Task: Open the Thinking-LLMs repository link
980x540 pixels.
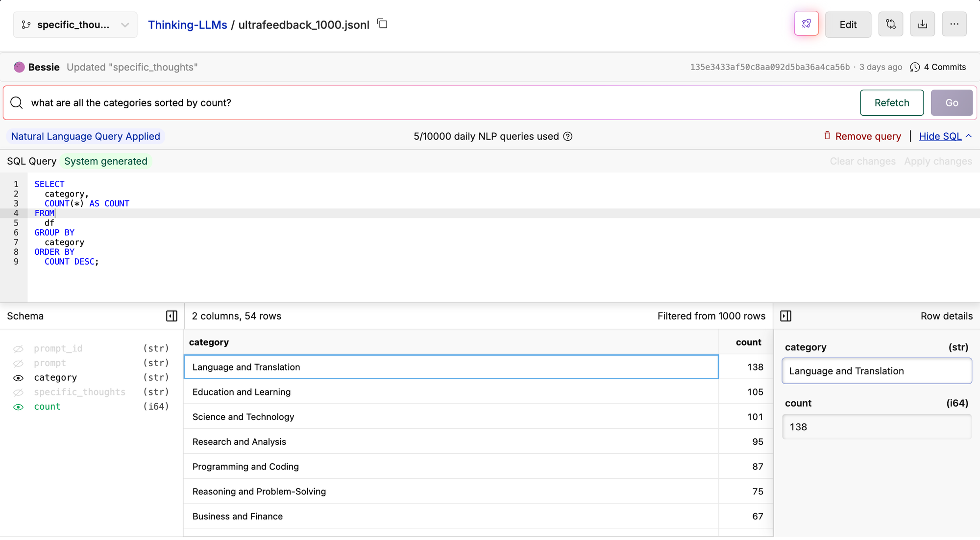Action: click(188, 25)
